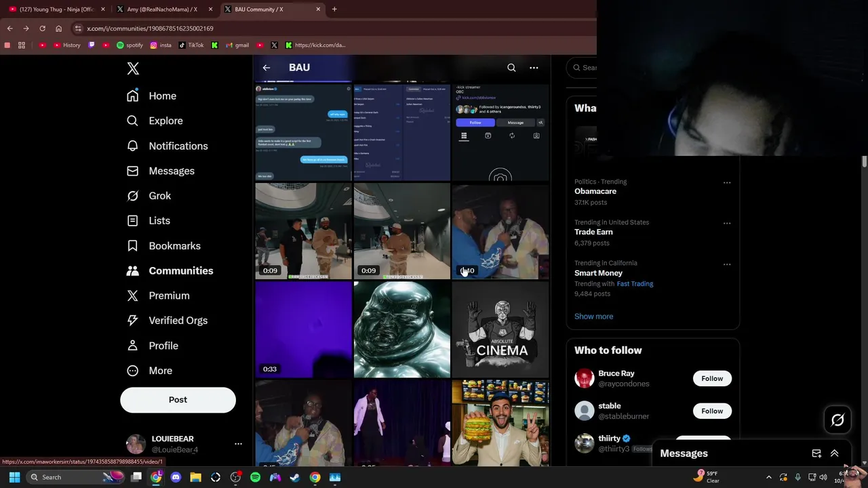Open Bruce Ray profile

click(x=616, y=373)
